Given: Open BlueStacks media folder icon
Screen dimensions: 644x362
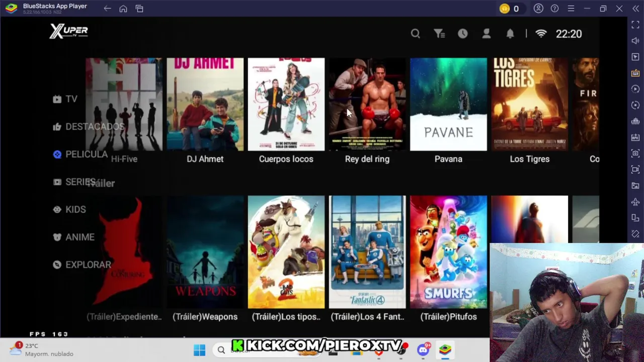Looking at the screenshot, I should pyautogui.click(x=635, y=186).
